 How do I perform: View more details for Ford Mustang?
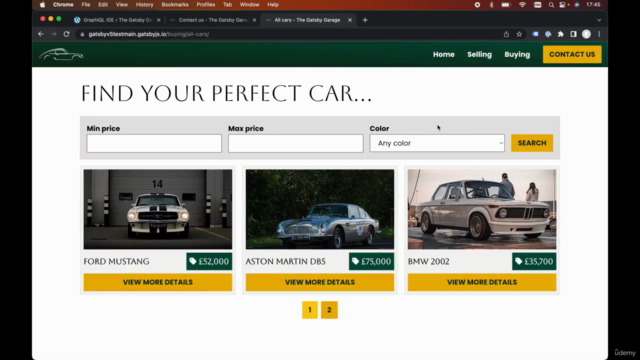coord(158,282)
